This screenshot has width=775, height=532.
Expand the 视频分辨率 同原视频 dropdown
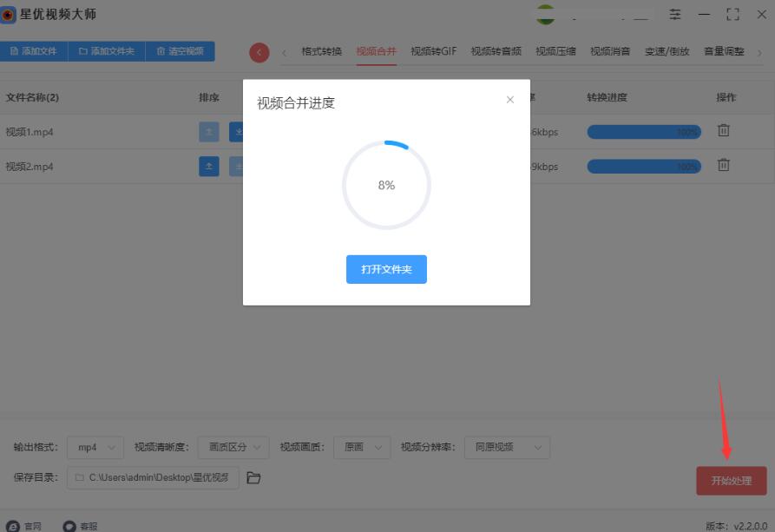pos(507,447)
